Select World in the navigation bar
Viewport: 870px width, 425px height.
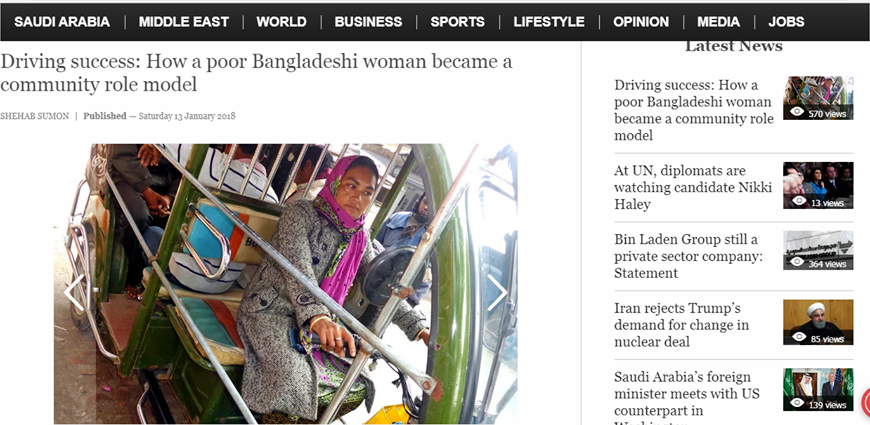tap(281, 22)
